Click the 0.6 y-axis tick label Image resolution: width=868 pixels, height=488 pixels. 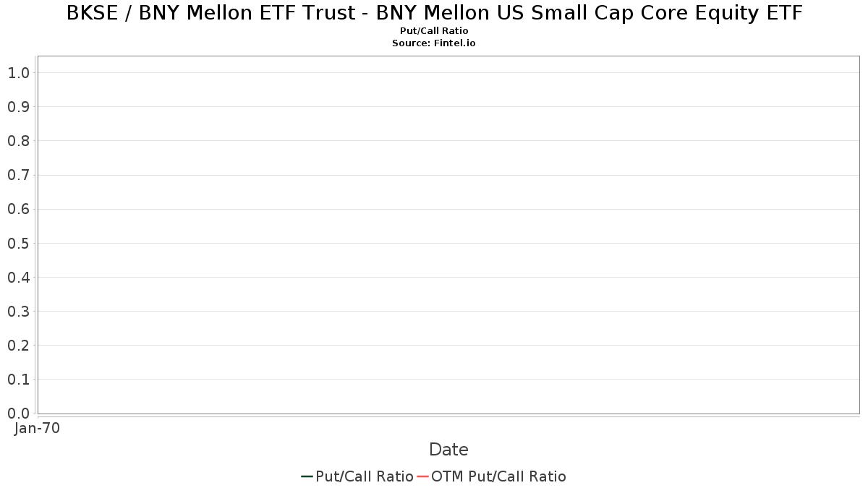tap(18, 209)
